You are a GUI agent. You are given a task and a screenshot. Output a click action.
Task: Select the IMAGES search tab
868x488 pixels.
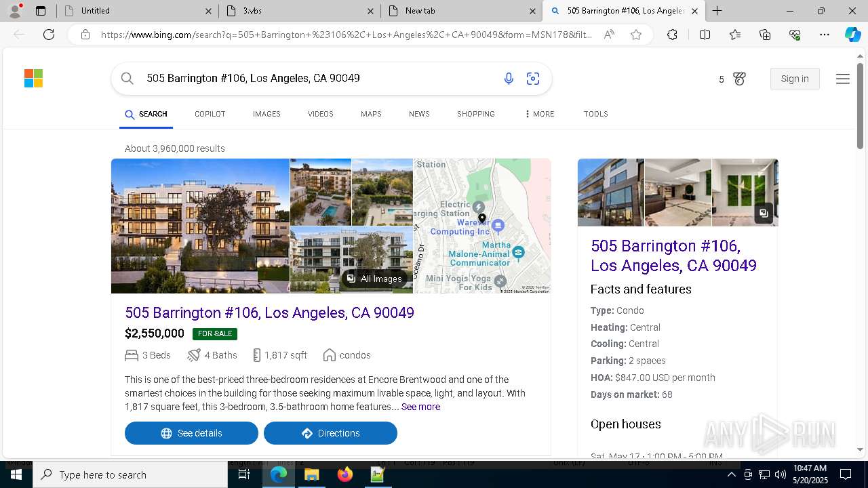pyautogui.click(x=267, y=114)
